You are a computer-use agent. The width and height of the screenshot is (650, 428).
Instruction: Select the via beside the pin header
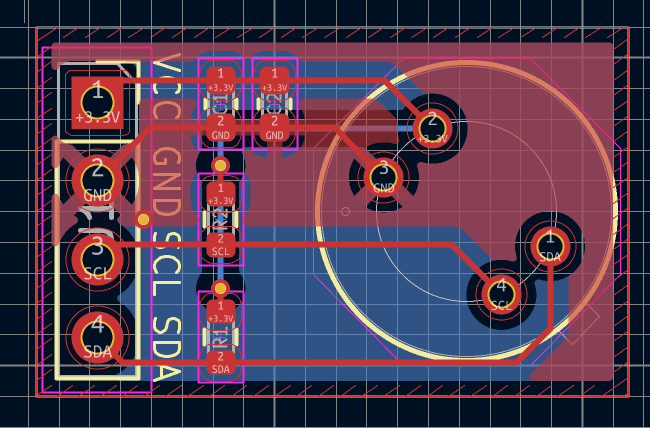tap(143, 218)
